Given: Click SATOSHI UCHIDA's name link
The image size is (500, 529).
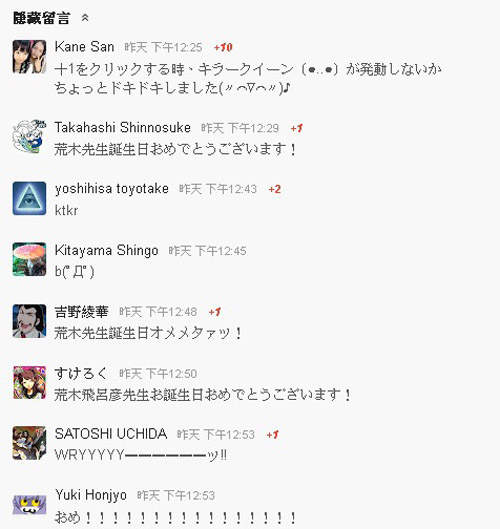Looking at the screenshot, I should tap(111, 434).
